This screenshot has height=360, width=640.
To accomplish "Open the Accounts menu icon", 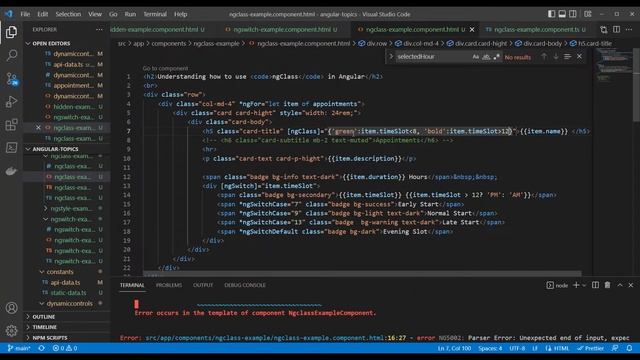I will pyautogui.click(x=11, y=308).
